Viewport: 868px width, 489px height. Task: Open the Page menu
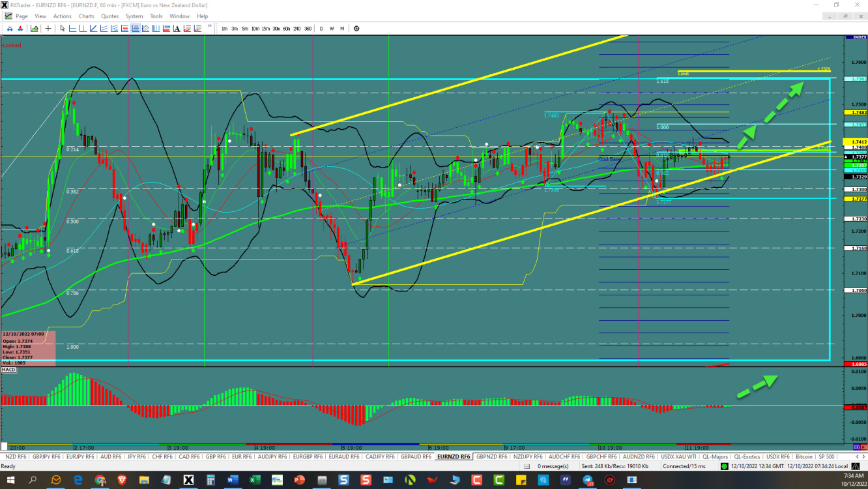22,16
